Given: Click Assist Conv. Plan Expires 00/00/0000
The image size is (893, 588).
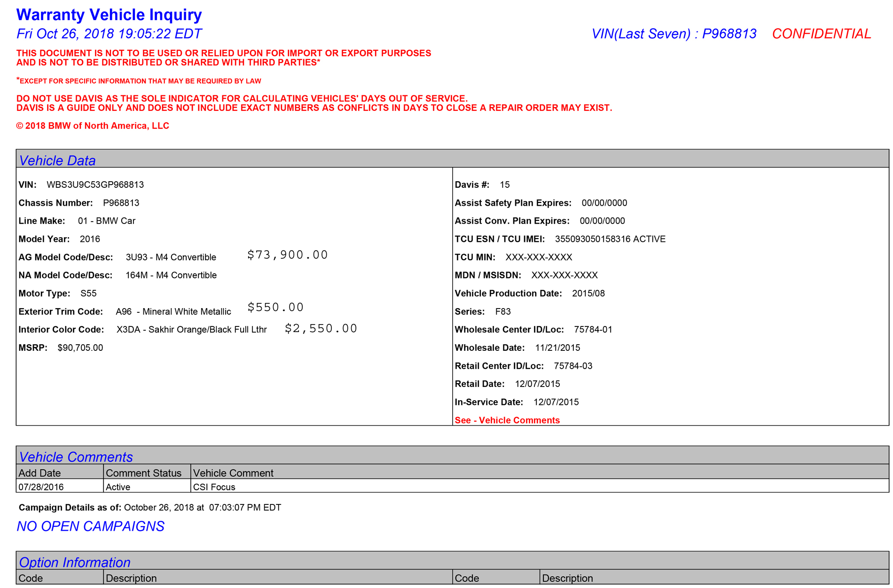Looking at the screenshot, I should [x=602, y=221].
